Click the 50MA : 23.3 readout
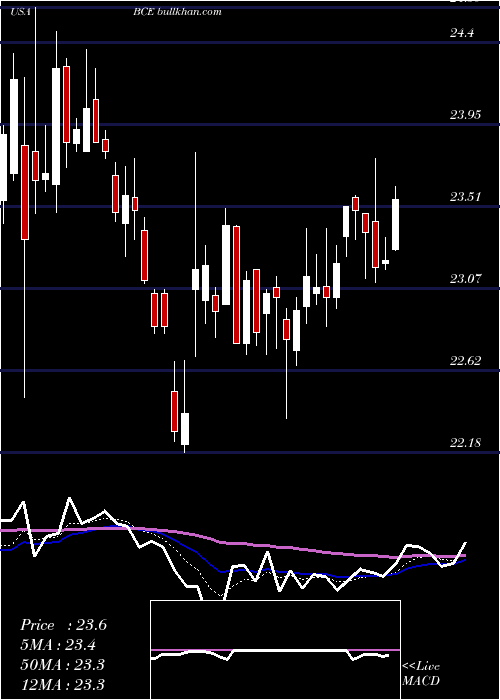500x700 pixels. click(x=62, y=664)
